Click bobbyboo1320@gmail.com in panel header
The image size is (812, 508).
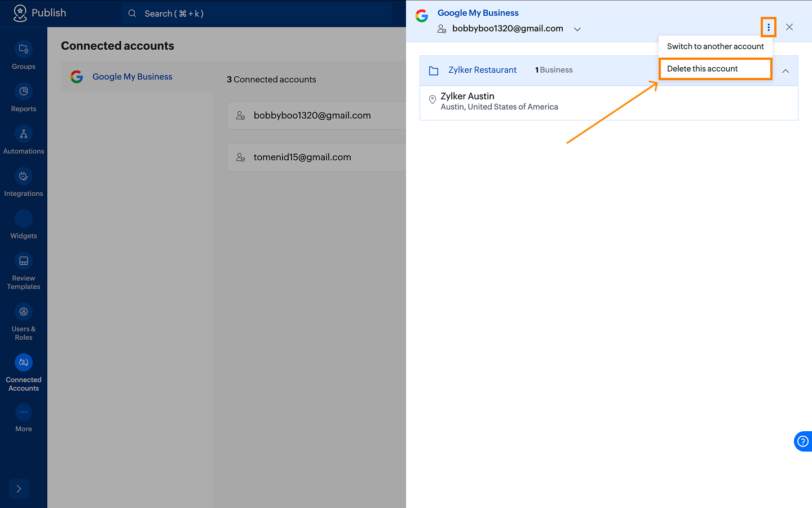coord(507,28)
